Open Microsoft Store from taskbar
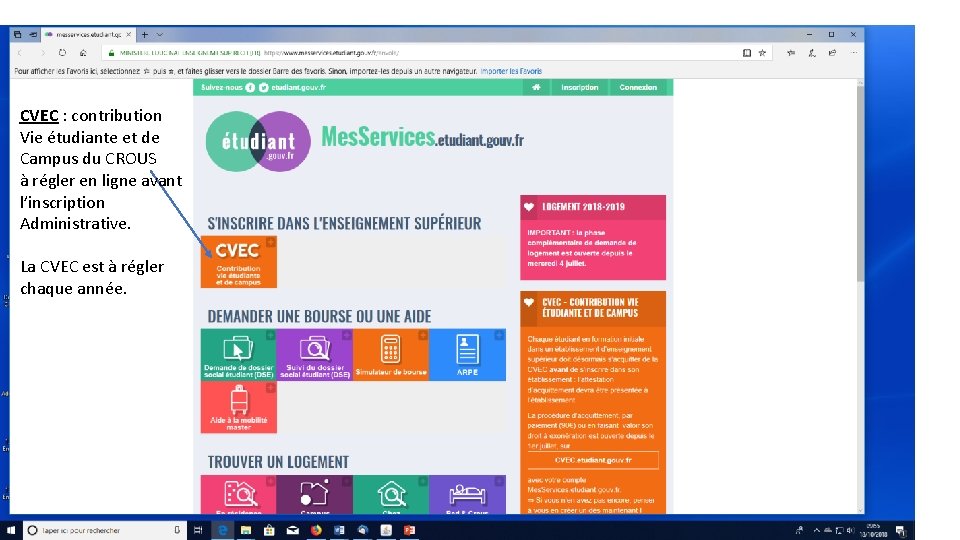This screenshot has height=540, width=960. pos(269,530)
